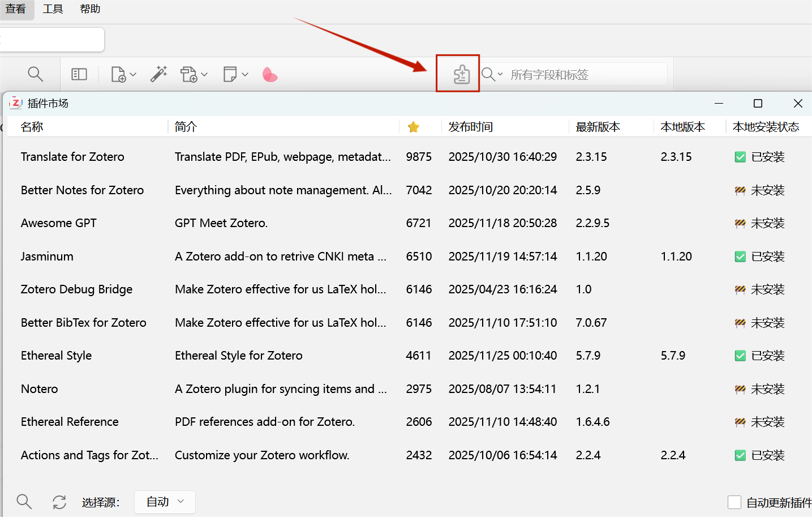Screen dimensions: 812x517
Task: Open the 选择源 自动 dropdown
Action: [x=165, y=502]
